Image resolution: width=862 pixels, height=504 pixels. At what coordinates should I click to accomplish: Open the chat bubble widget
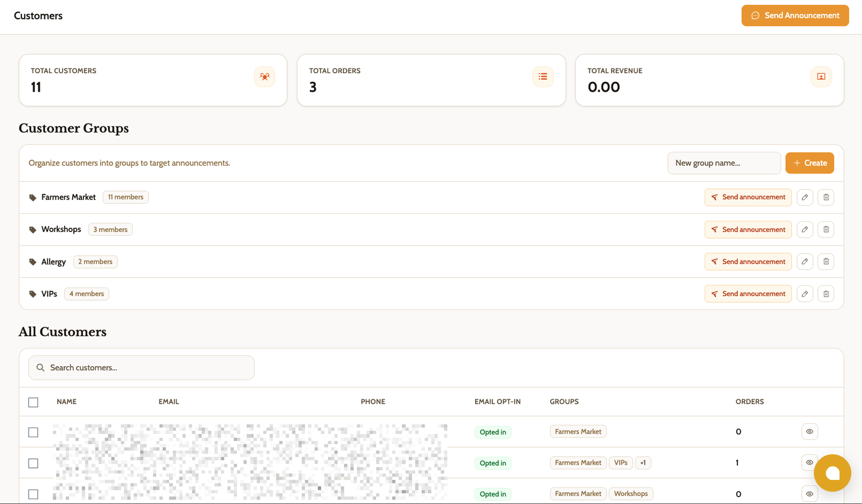832,473
